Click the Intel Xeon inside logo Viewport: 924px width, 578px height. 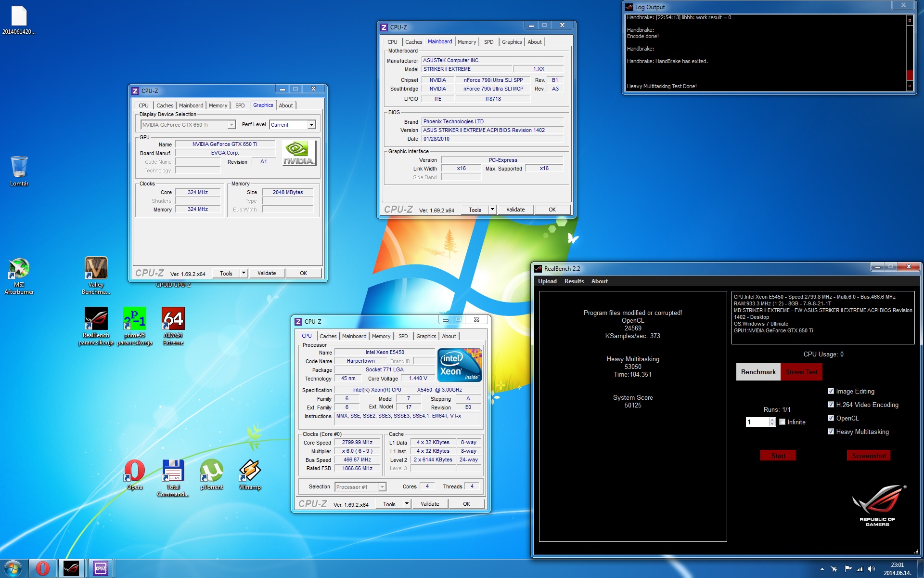pyautogui.click(x=460, y=365)
